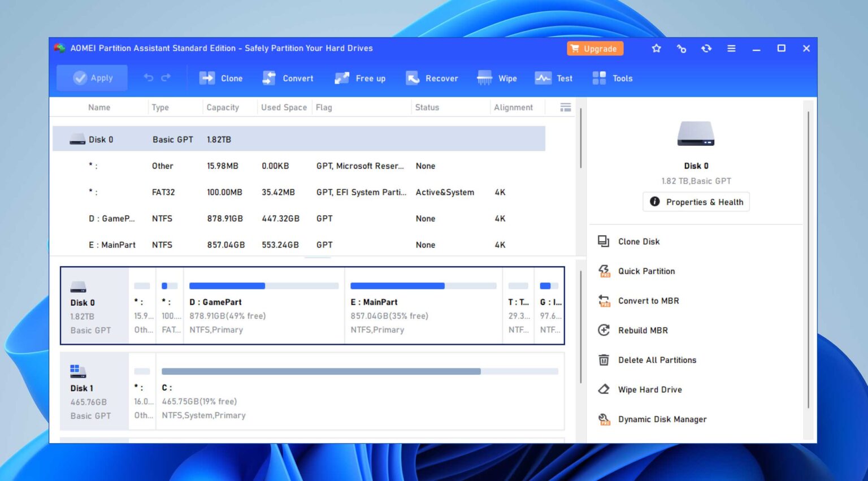Select the Clone tool in the toolbar
Image resolution: width=868 pixels, height=481 pixels.
coord(221,78)
